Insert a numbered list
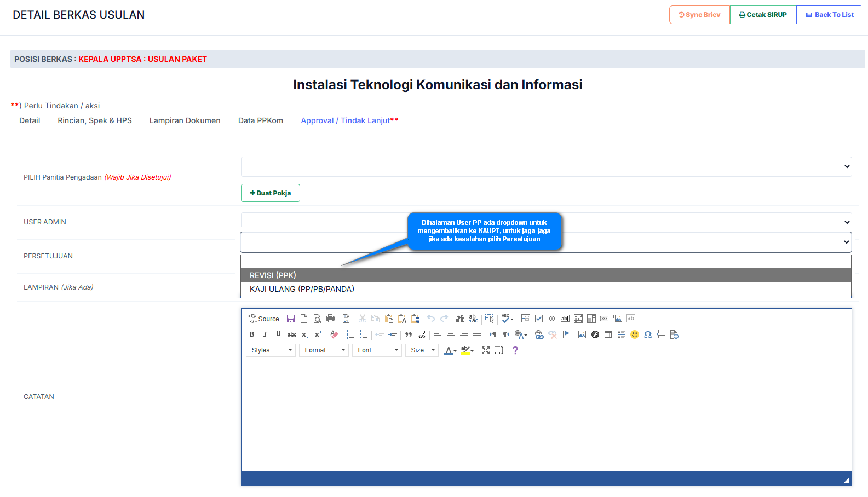This screenshot has width=868, height=497. click(x=350, y=334)
